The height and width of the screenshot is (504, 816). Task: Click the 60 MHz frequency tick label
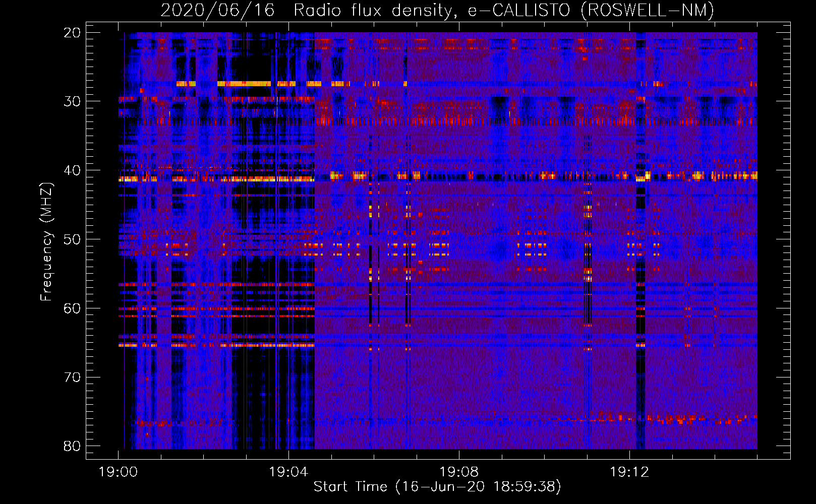click(x=73, y=308)
